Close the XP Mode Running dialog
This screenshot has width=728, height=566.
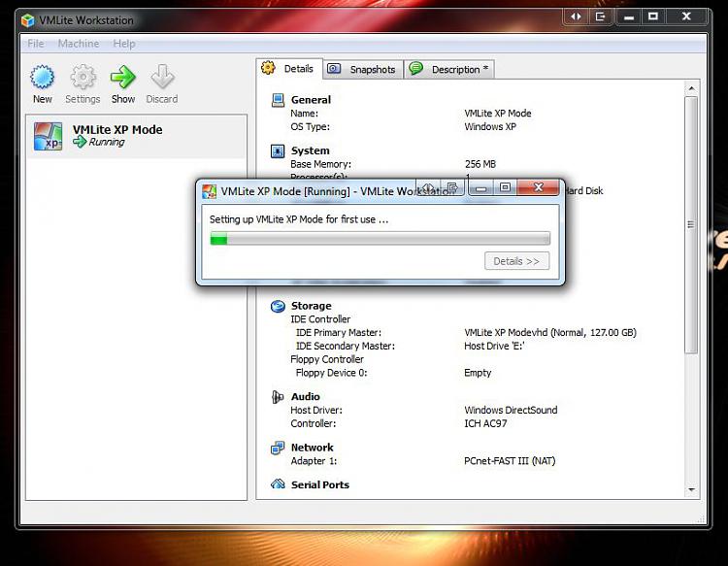(538, 187)
